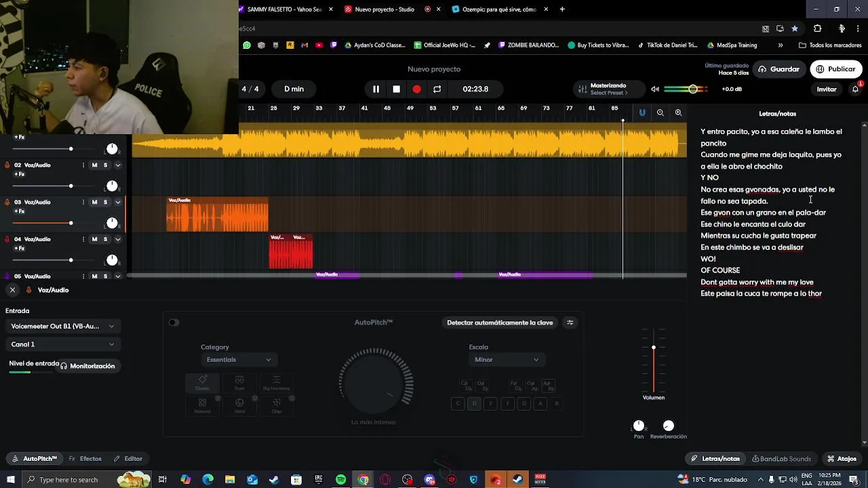Image resolution: width=868 pixels, height=488 pixels.
Task: Start recording with the red record button
Action: pyautogui.click(x=416, y=89)
